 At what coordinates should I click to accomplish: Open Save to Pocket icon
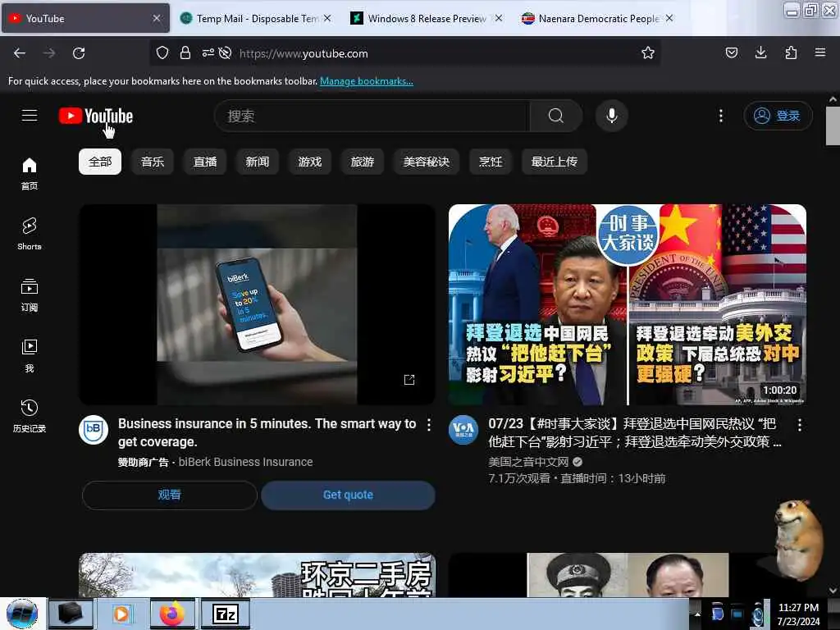(x=731, y=53)
